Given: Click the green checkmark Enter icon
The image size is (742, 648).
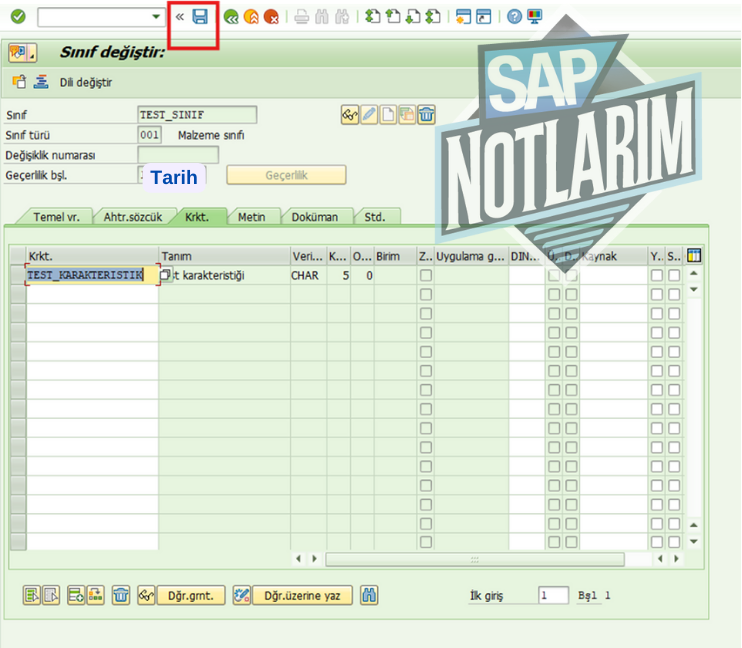Looking at the screenshot, I should coord(18,17).
